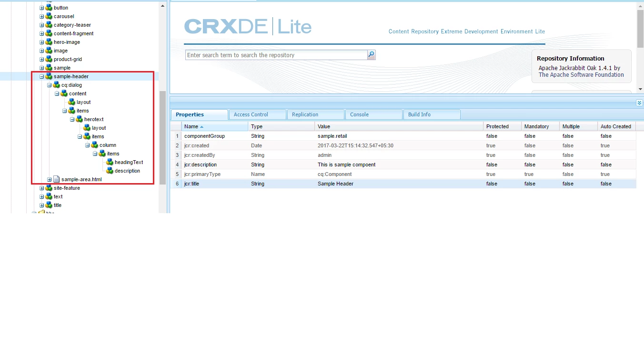Select the jcr:description property name
Screen dimensions: 644x350
point(201,165)
